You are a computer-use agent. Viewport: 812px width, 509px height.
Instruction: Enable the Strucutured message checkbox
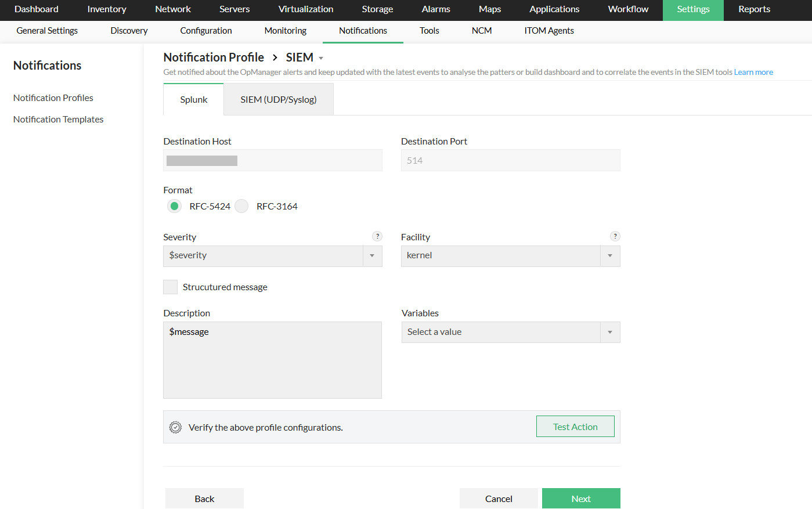click(x=171, y=287)
